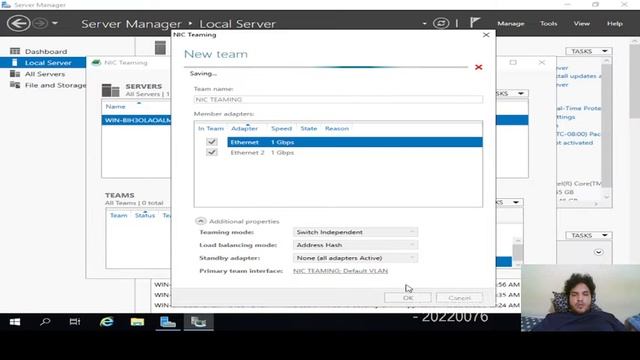Open navigation history dropdown next to forward arrow
Screen dimensions: 640x360
[x=55, y=23]
